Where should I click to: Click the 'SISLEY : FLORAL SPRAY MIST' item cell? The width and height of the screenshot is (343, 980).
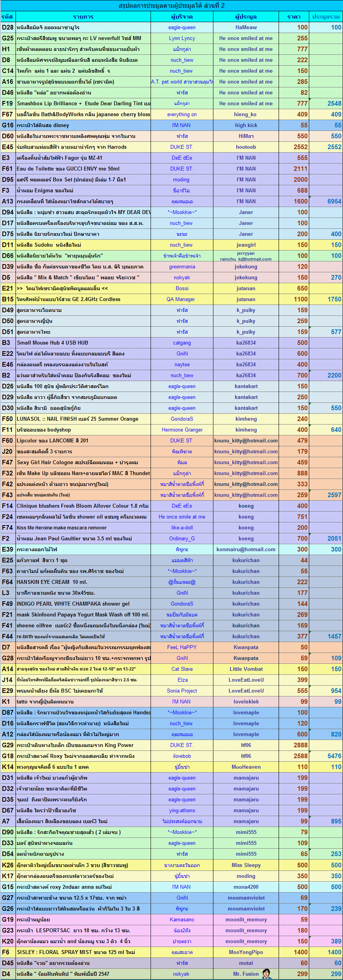[x=83, y=952]
